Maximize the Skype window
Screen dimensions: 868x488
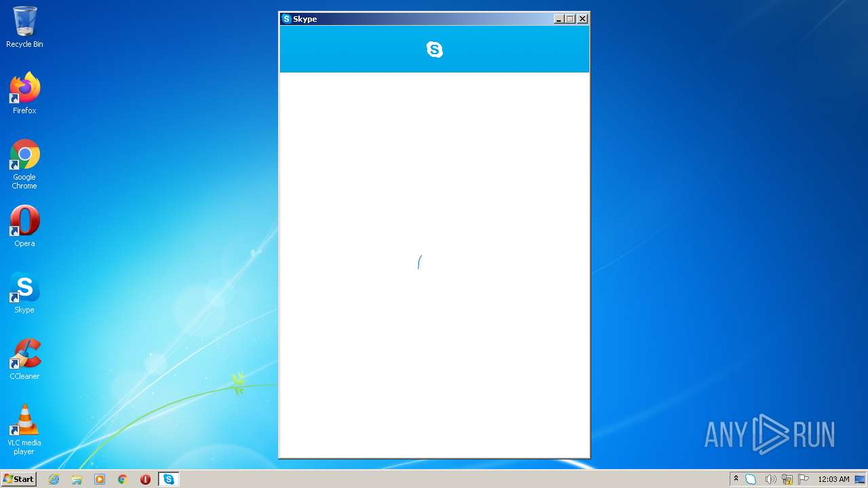[570, 19]
